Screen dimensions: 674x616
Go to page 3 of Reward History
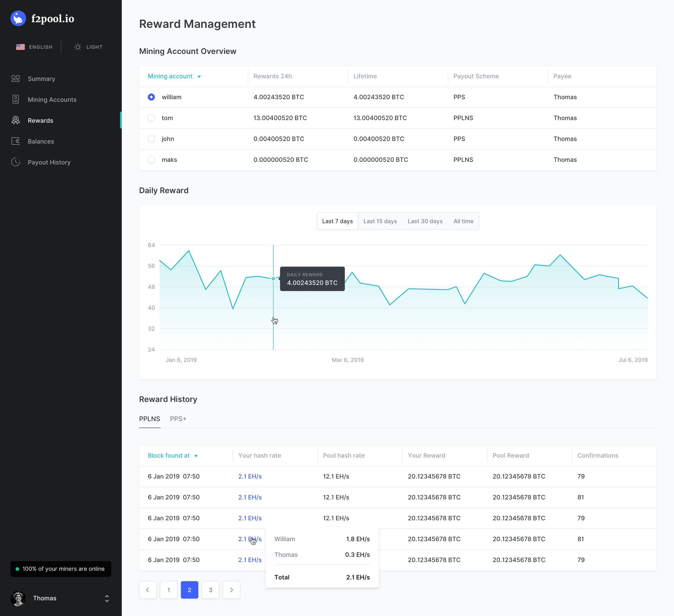(210, 590)
